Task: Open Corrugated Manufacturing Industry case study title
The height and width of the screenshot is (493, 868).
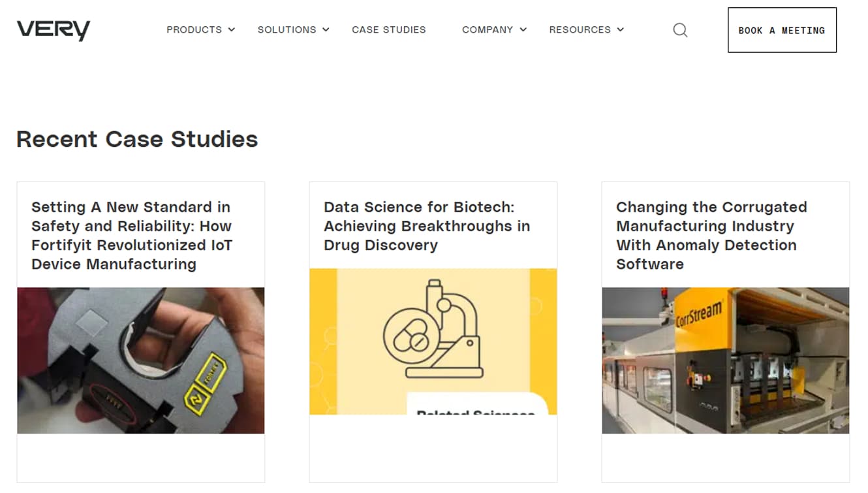Action: (711, 236)
